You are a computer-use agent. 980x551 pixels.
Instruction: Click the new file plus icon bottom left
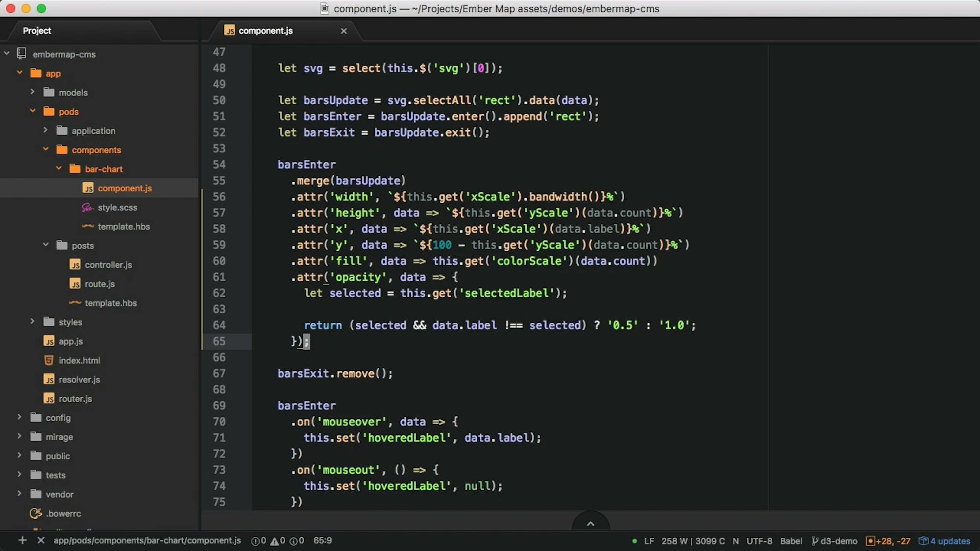[22, 540]
